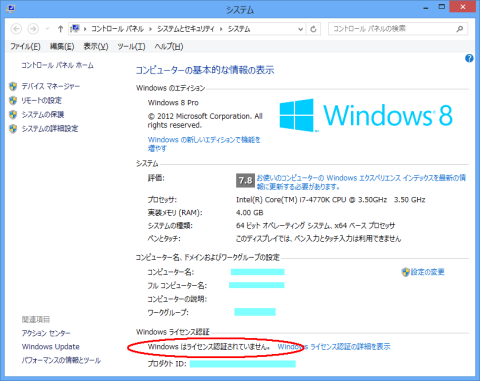
Task: Open アクション センター link
Action: click(x=46, y=333)
